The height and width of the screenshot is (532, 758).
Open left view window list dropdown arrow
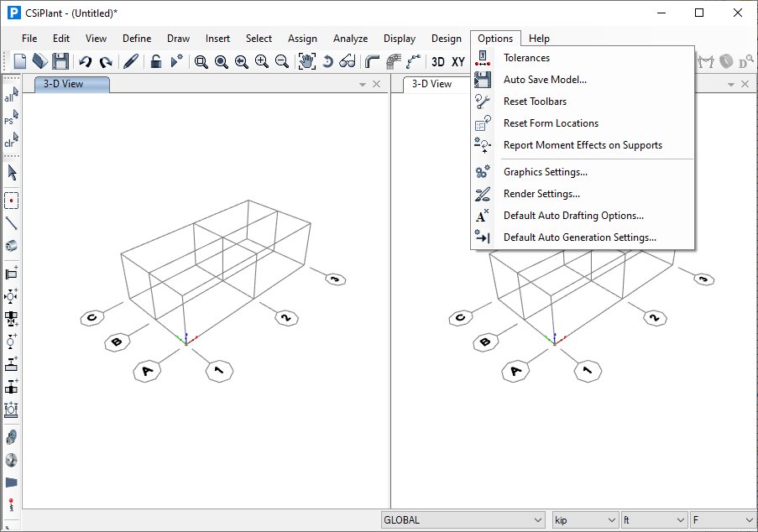click(x=363, y=85)
